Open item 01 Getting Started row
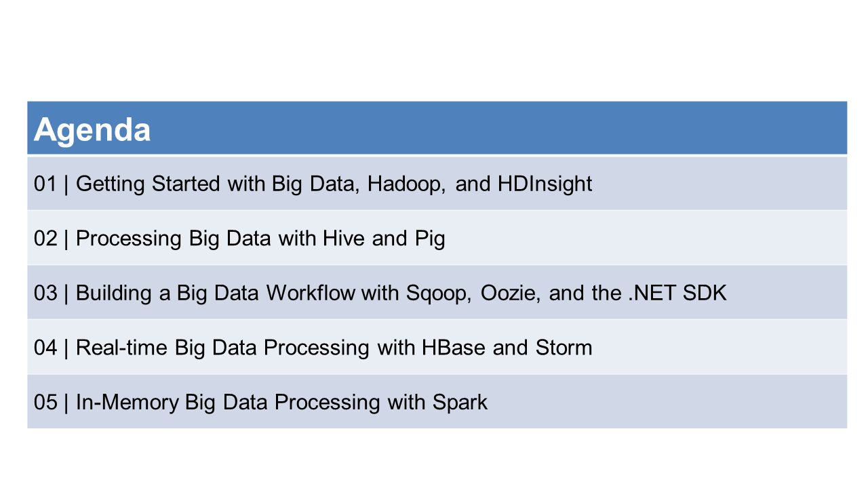The width and height of the screenshot is (868, 488). point(437,183)
